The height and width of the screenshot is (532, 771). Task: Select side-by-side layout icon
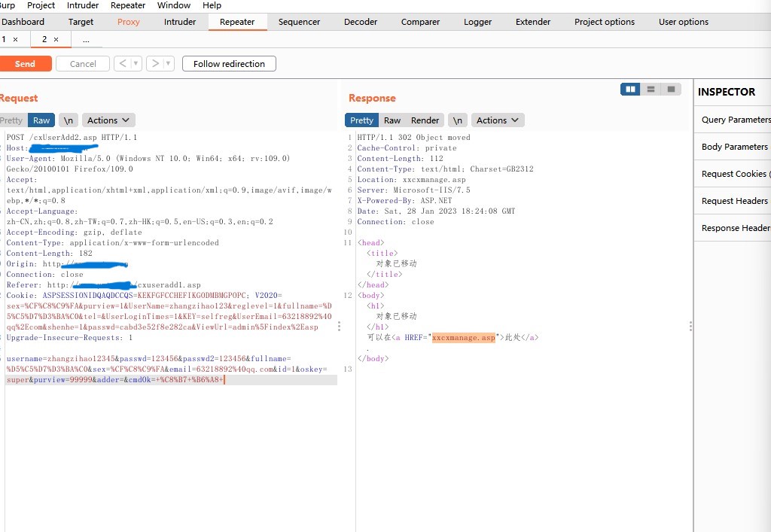point(630,89)
